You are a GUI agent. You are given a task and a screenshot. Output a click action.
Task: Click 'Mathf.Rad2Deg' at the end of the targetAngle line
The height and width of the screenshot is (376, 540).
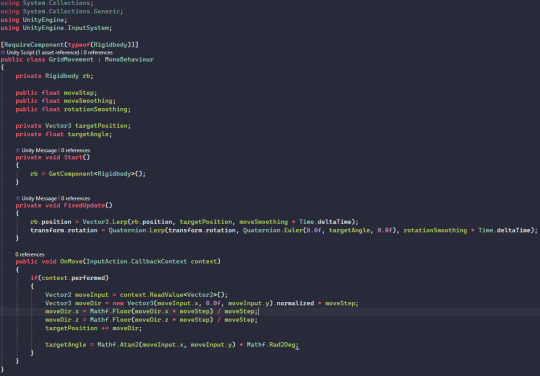(271, 344)
